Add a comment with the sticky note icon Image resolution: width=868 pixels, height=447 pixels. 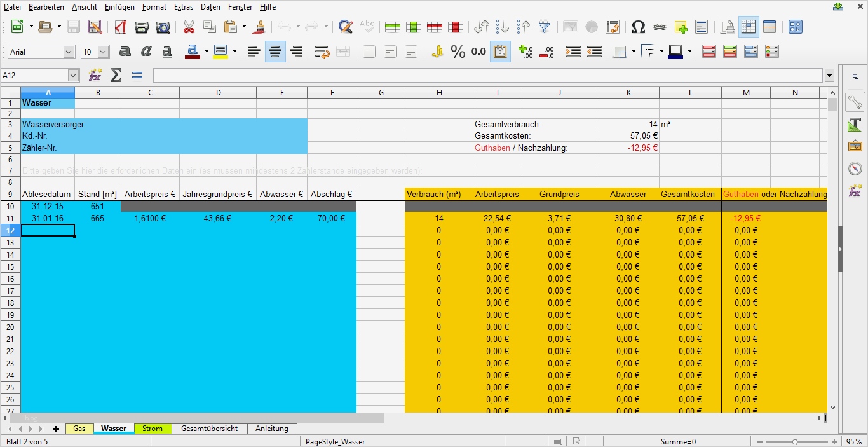tap(681, 27)
